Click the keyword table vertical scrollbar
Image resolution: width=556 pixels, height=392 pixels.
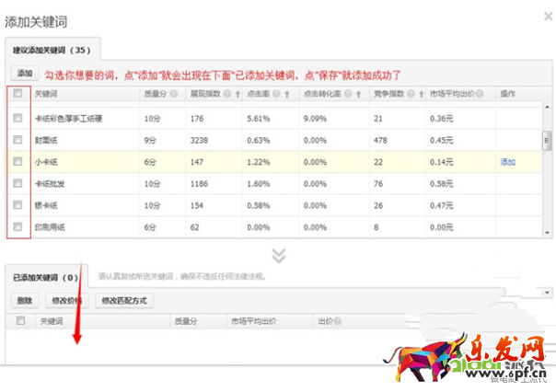click(547, 138)
